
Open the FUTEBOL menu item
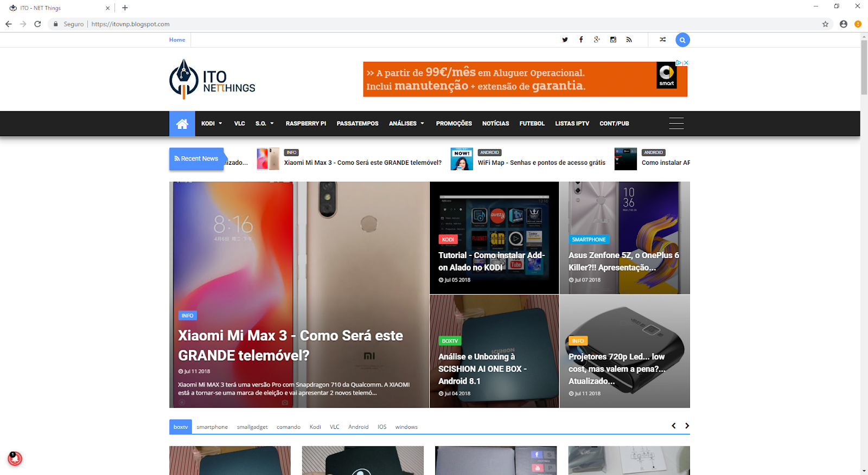tap(532, 124)
